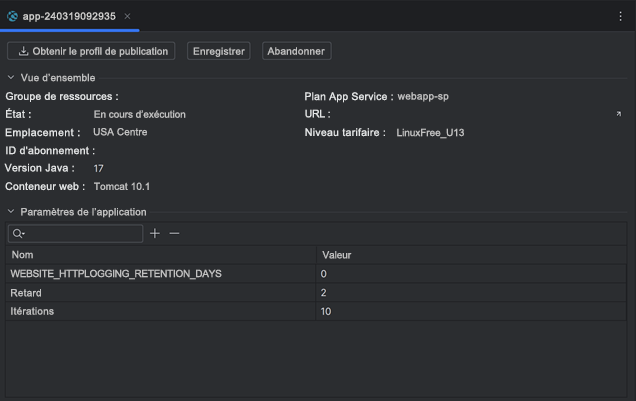636x401 pixels.
Task: Click the Azure app icon in tab
Action: [13, 16]
